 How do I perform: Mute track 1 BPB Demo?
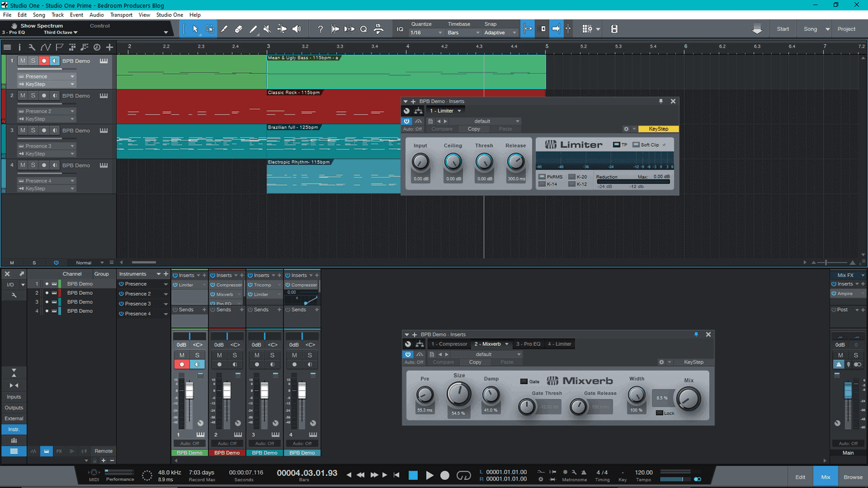pos(22,61)
